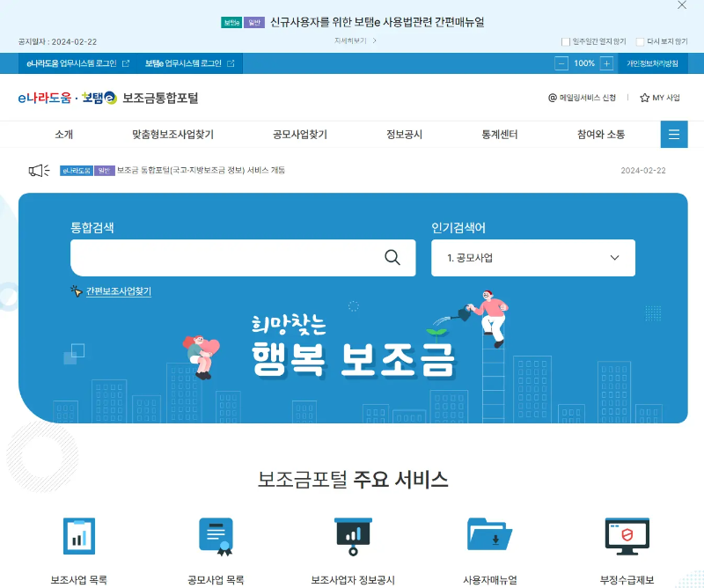Click the magnifying glass search icon
This screenshot has width=704, height=588.
click(x=392, y=258)
